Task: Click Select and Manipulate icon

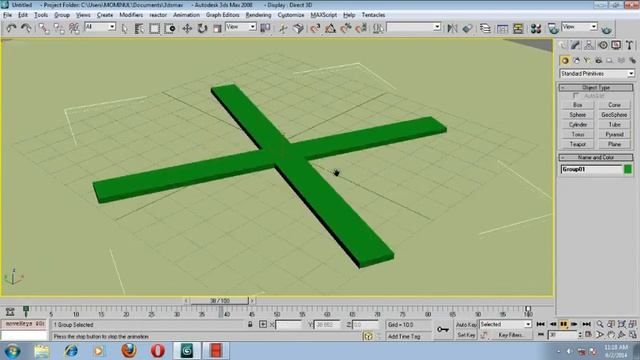Action: 283,28
